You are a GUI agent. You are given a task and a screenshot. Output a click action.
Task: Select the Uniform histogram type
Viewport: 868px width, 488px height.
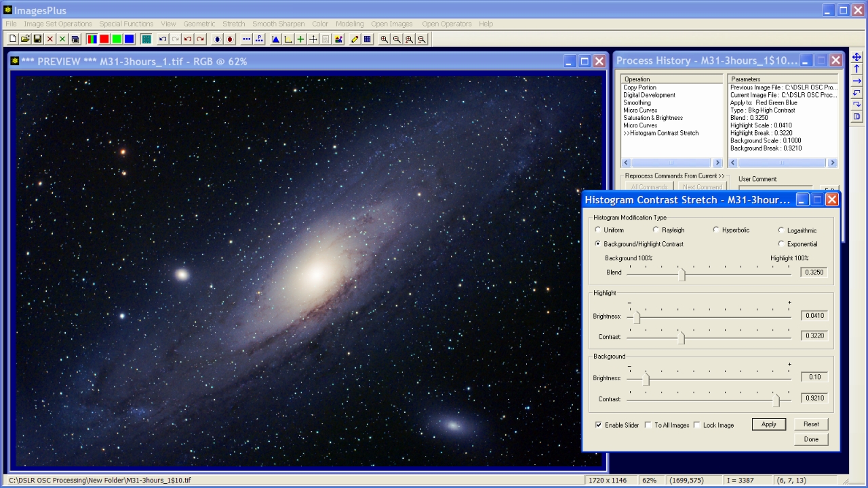597,230
